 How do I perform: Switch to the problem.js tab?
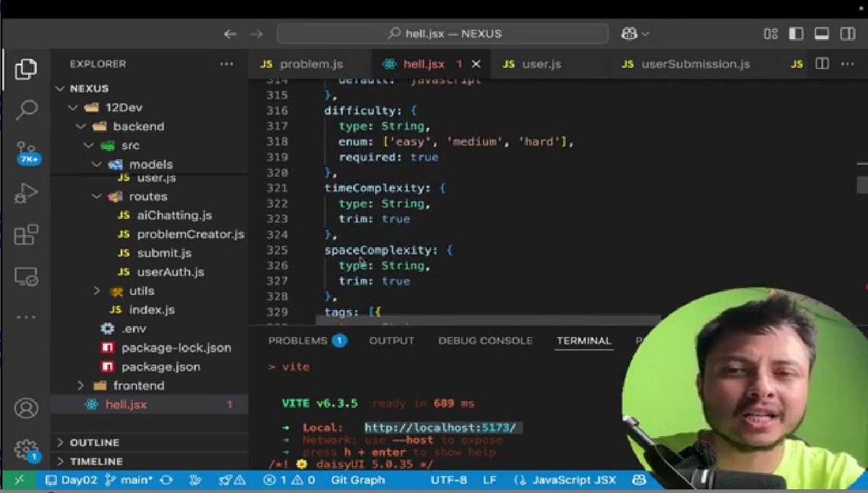coord(310,64)
